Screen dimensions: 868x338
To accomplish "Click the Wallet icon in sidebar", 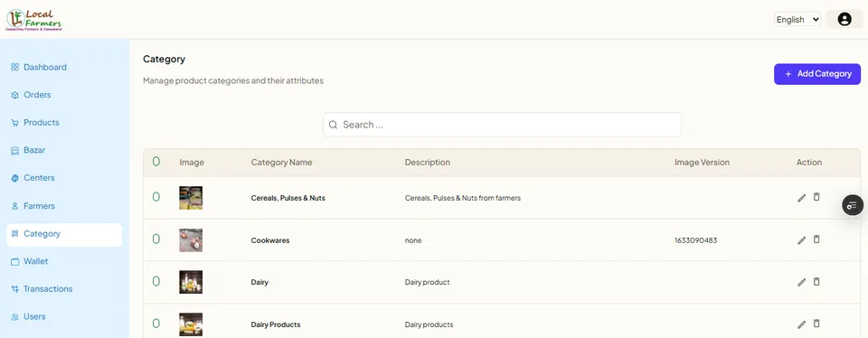I will [x=15, y=262].
